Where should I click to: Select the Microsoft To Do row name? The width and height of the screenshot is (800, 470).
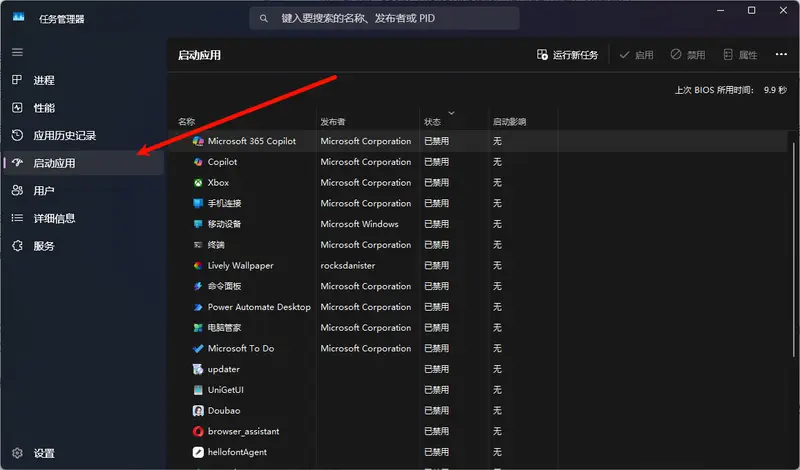click(241, 349)
